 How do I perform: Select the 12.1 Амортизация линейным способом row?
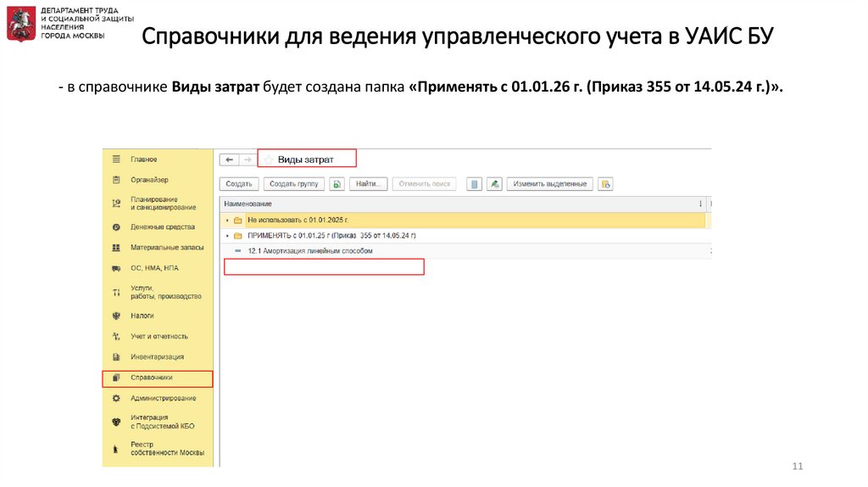point(464,251)
